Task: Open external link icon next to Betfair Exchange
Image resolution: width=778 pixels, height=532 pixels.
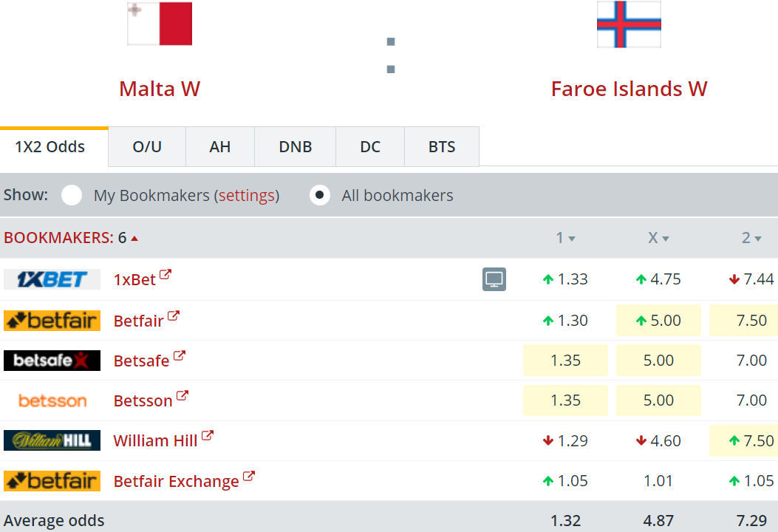Action: 248,476
